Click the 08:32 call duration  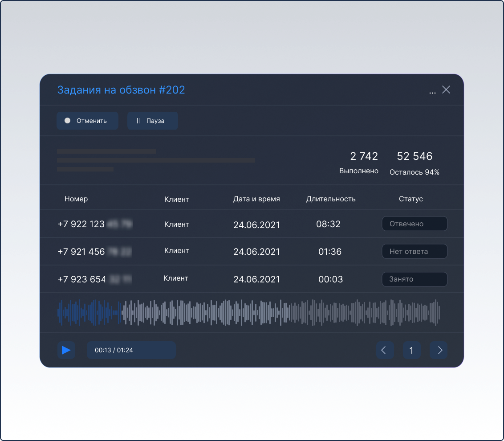[328, 225]
